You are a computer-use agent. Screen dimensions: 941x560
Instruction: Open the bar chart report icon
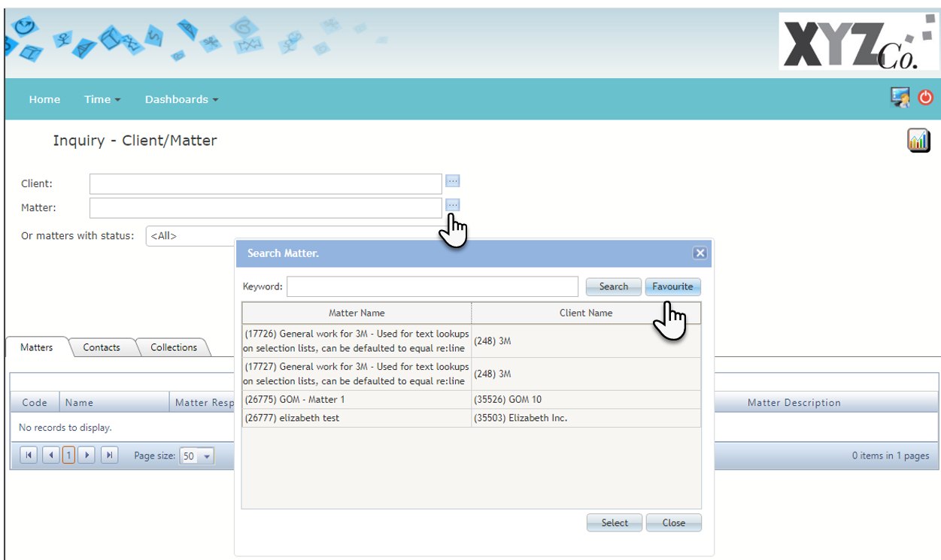coord(918,140)
